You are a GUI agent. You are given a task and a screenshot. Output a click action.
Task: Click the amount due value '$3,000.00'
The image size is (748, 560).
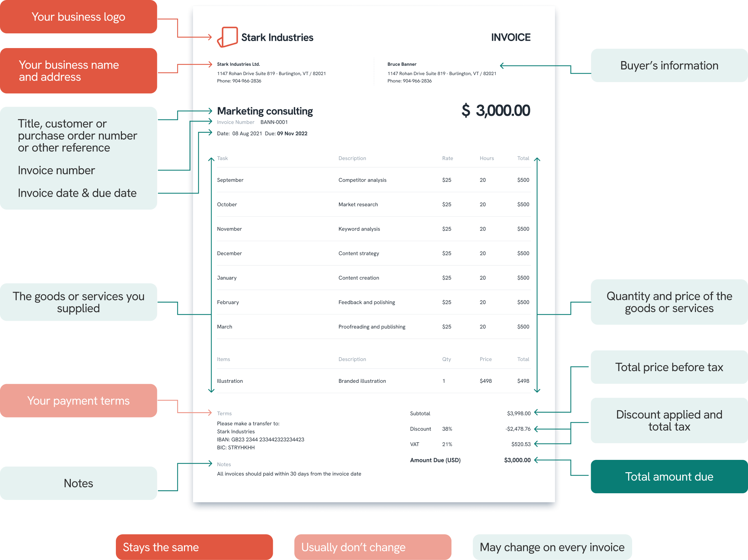[x=517, y=460]
